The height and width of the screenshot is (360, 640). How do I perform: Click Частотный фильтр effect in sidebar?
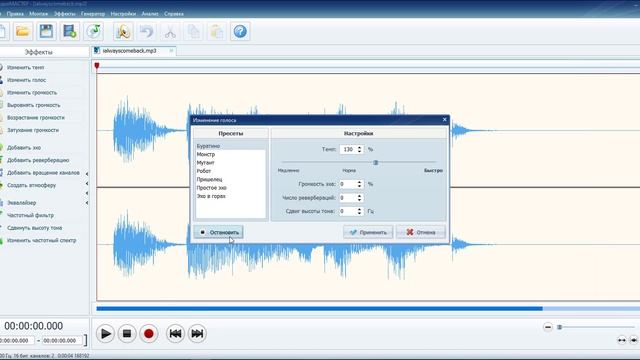coord(30,216)
